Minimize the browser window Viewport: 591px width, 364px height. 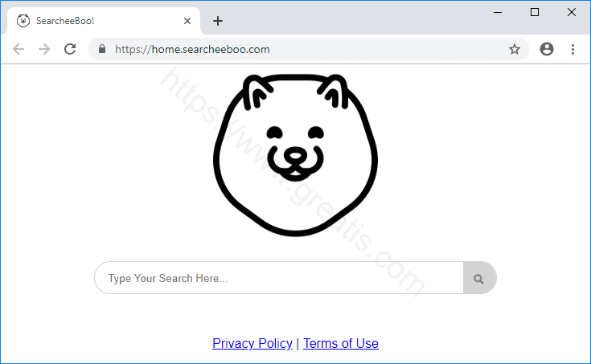(x=498, y=12)
